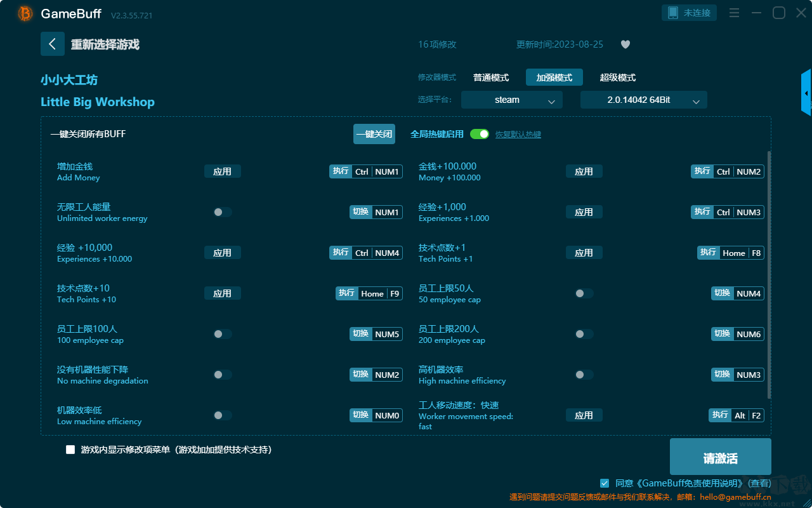
Task: Click the 请激活 activate button
Action: 721,457
